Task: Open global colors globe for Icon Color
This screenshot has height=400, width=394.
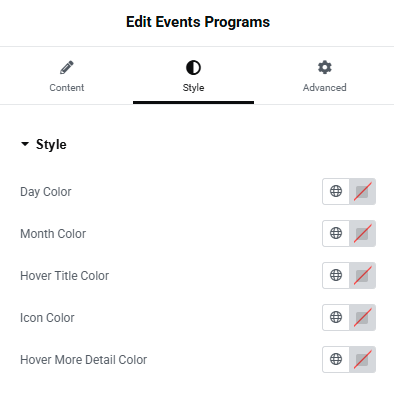Action: pos(336,317)
